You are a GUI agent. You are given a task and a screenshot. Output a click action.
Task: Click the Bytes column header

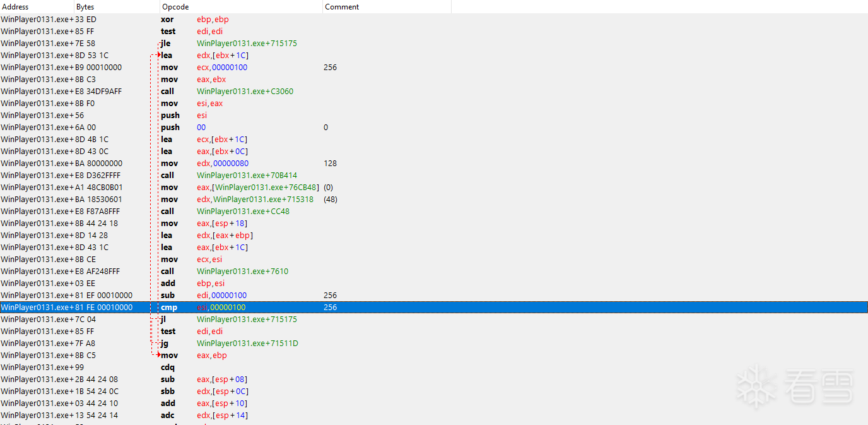pos(117,7)
